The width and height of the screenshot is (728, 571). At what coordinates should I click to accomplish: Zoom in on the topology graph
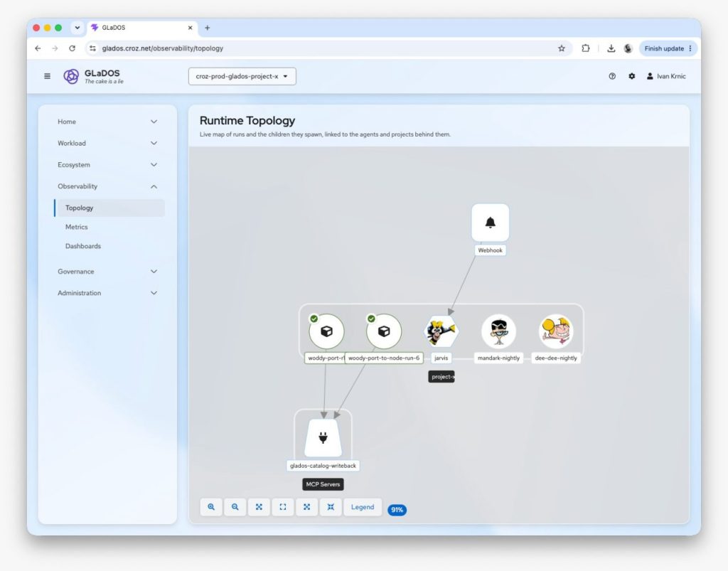coord(211,507)
